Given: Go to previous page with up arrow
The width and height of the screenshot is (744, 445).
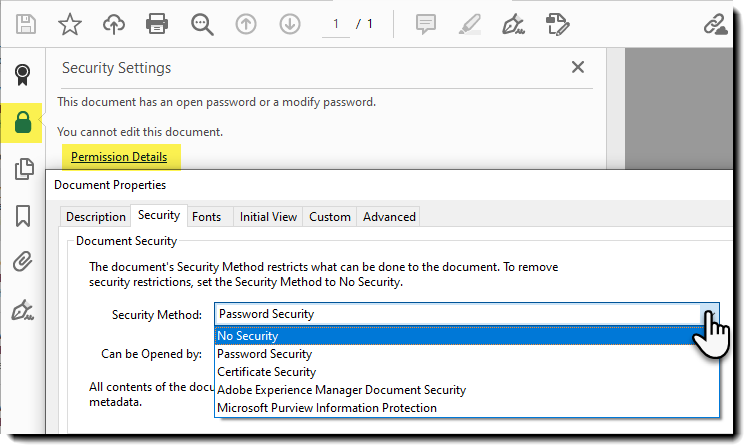Looking at the screenshot, I should 246,22.
